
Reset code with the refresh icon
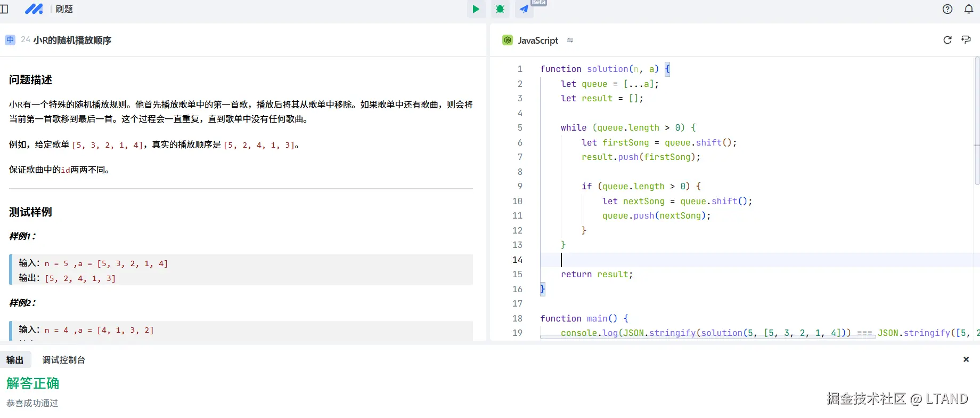coord(948,40)
